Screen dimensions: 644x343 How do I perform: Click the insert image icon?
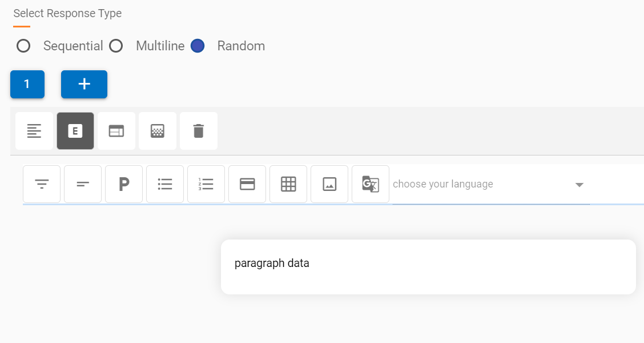click(329, 184)
